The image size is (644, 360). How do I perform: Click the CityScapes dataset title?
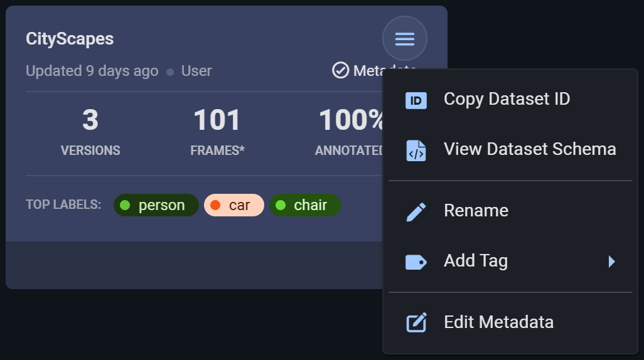[x=70, y=39]
